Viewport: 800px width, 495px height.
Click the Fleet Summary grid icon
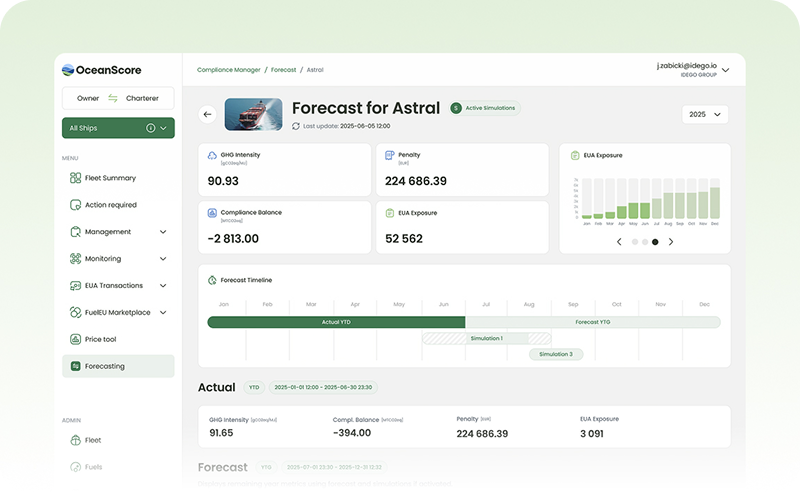[x=75, y=178]
